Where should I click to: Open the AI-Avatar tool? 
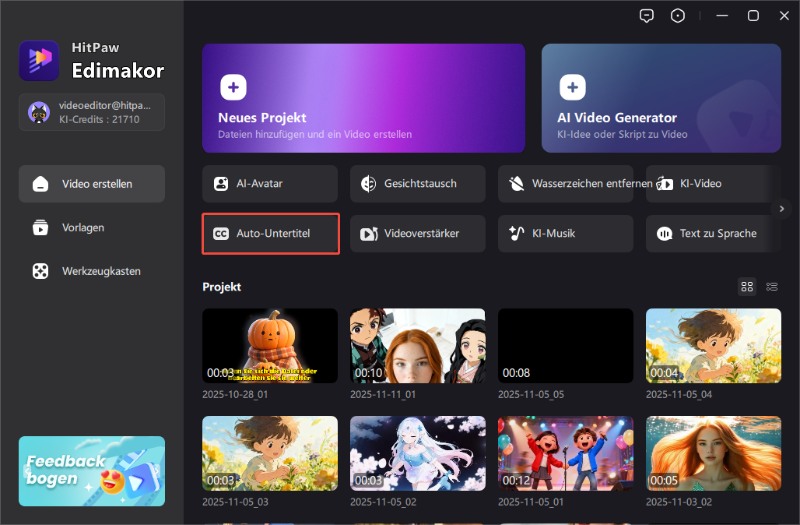click(x=270, y=184)
